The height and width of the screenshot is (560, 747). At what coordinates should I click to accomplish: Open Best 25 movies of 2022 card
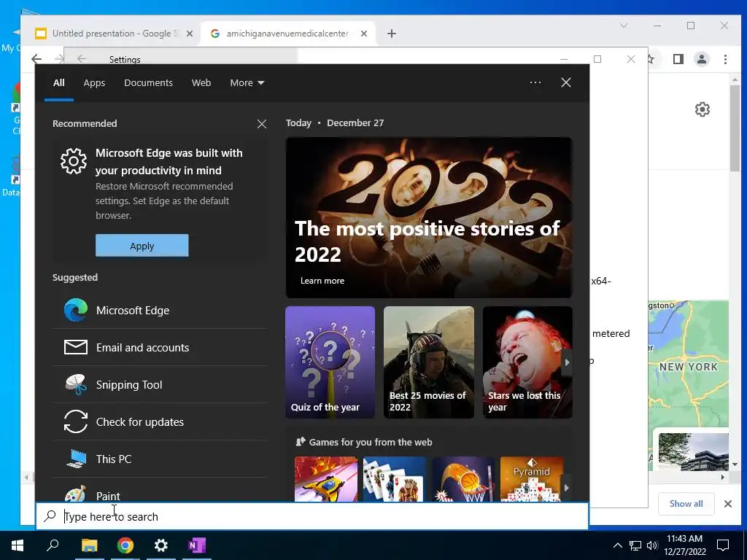click(429, 362)
